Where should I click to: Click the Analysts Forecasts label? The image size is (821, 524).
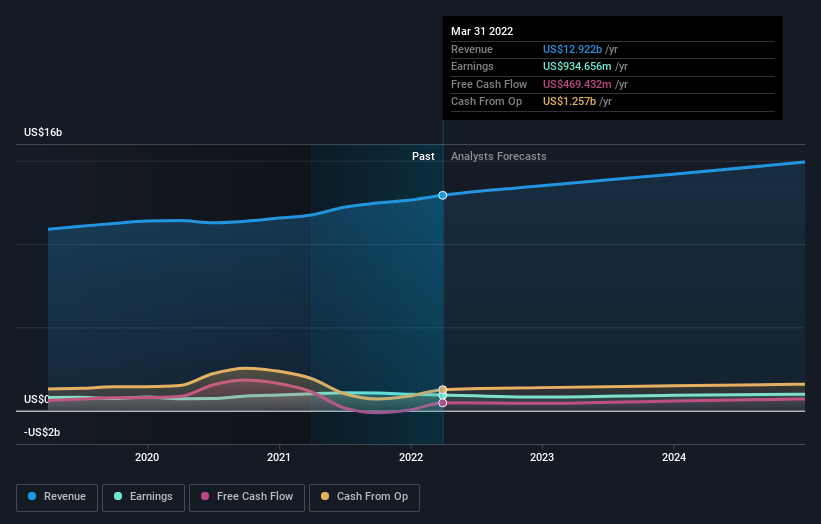click(x=498, y=156)
